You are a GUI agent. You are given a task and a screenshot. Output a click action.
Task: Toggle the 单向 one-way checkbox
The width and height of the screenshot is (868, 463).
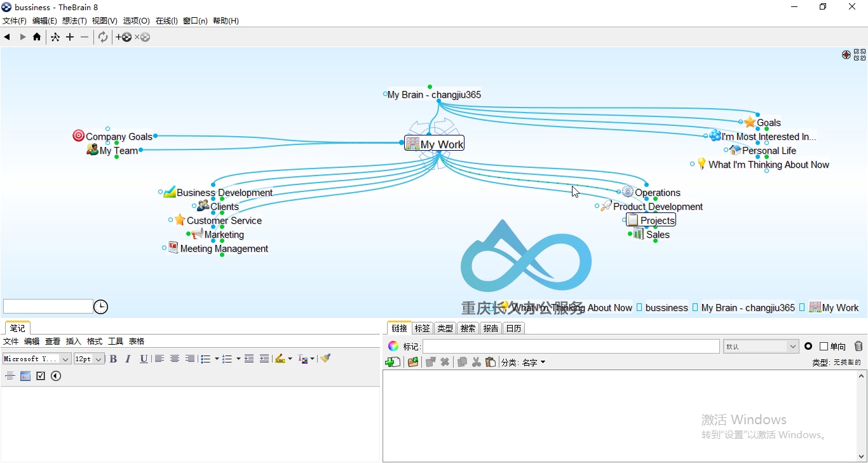824,347
